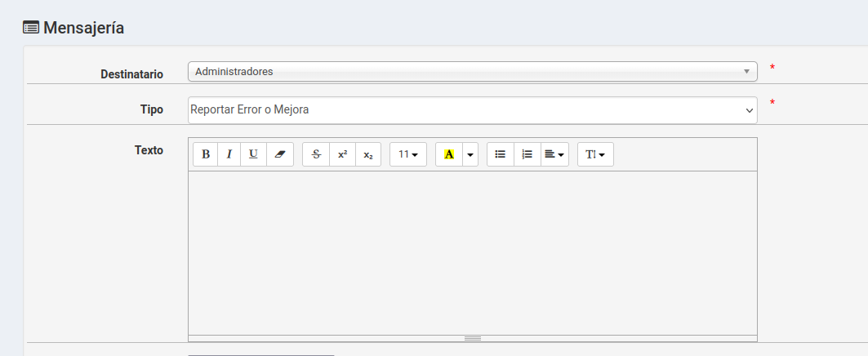Screen dimensions: 868x356
Task: Expand the paragraph alignment dropdown
Action: click(554, 154)
